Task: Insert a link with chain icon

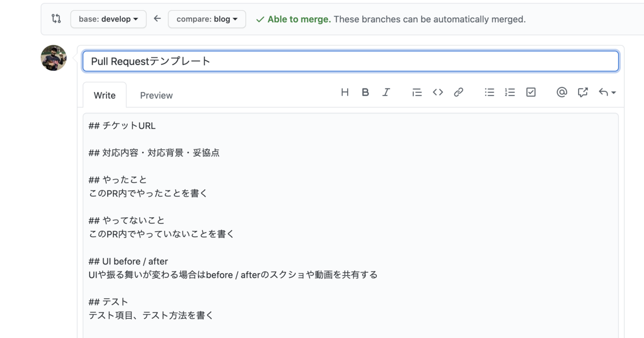Action: pos(458,92)
